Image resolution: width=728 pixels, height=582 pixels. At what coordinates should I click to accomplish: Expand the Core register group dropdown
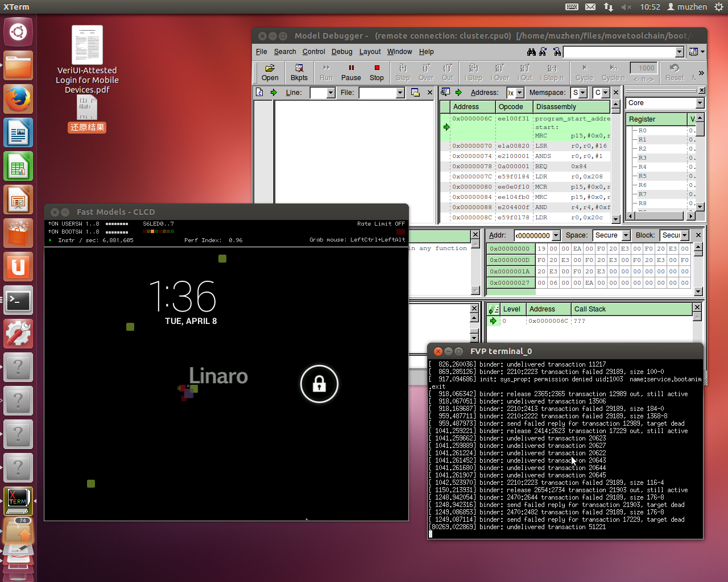coord(700,103)
